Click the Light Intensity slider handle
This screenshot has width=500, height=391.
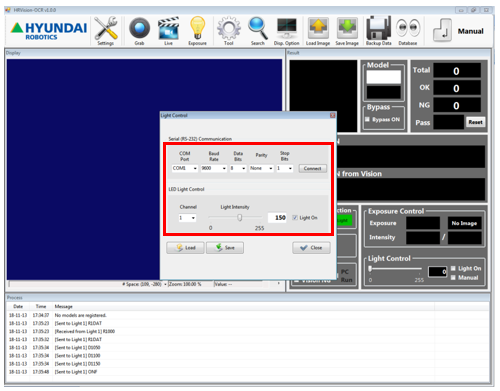click(240, 218)
